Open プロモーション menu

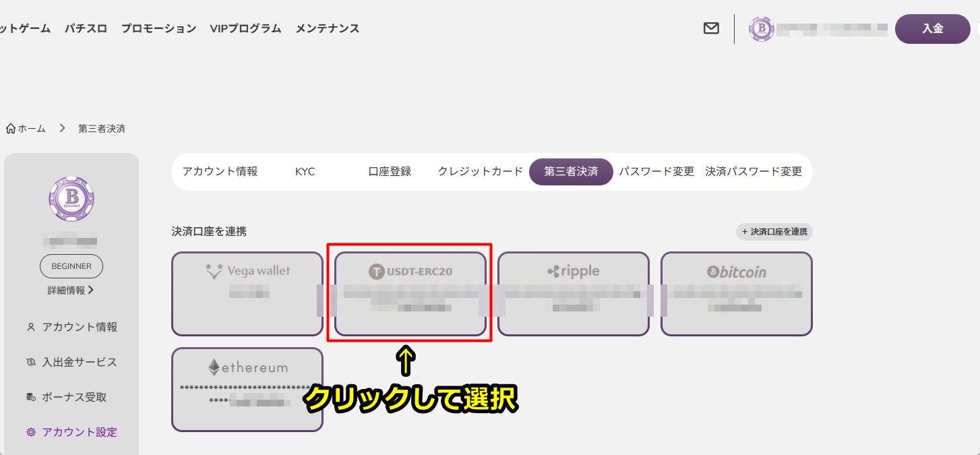tap(159, 28)
